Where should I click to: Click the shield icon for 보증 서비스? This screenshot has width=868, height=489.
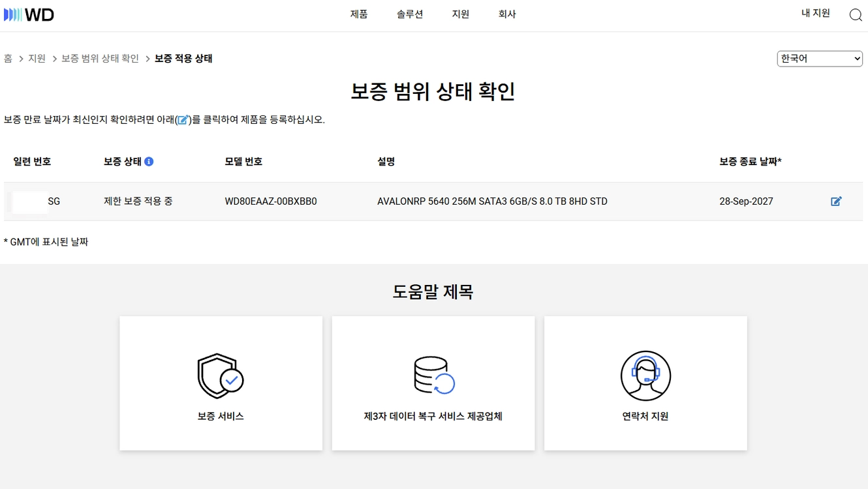click(x=221, y=376)
